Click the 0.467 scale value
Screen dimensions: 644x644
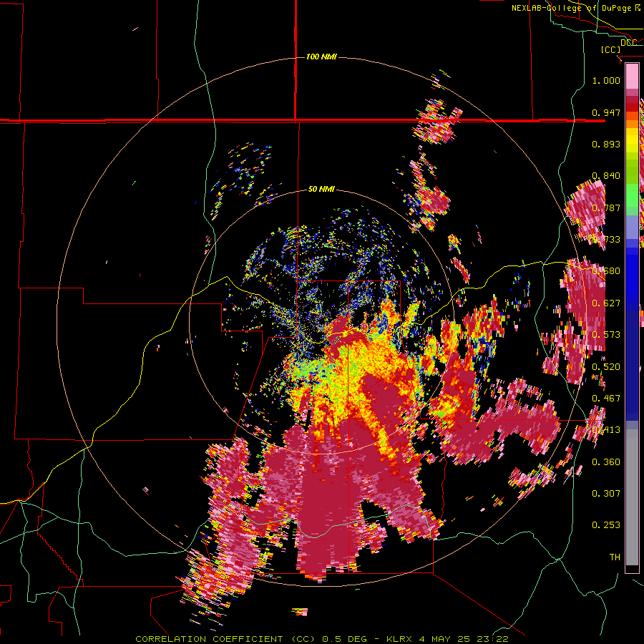coord(606,399)
